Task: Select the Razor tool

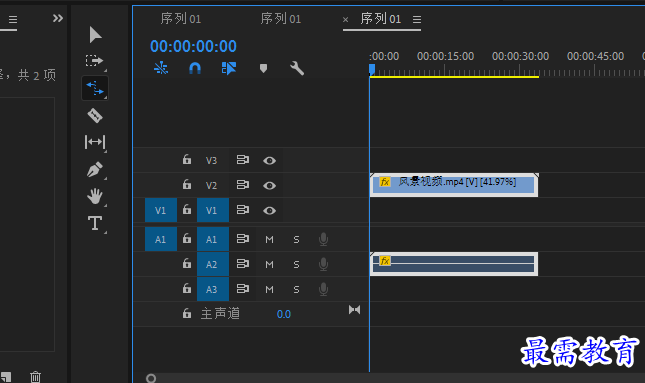Action: [95, 115]
